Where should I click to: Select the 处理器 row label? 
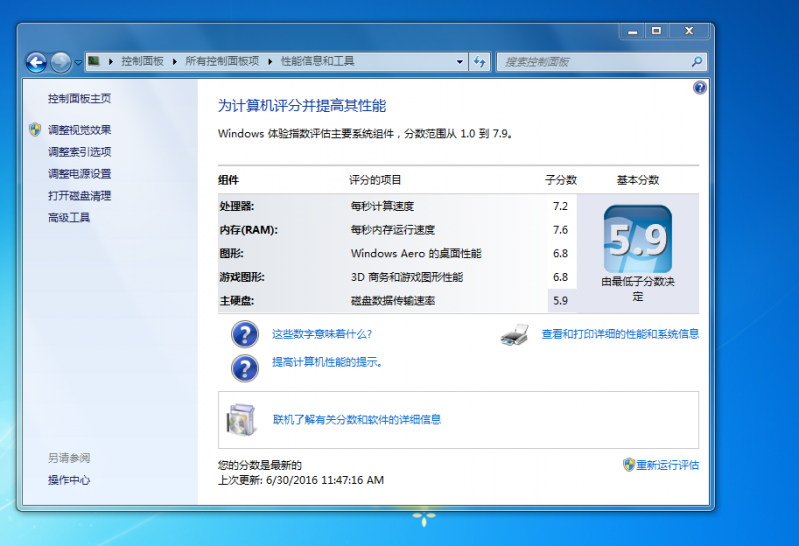[x=236, y=206]
